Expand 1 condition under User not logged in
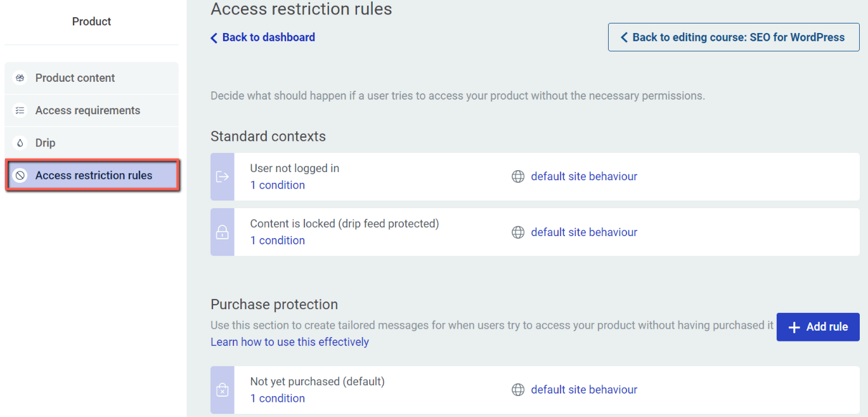868x417 pixels. point(277,185)
